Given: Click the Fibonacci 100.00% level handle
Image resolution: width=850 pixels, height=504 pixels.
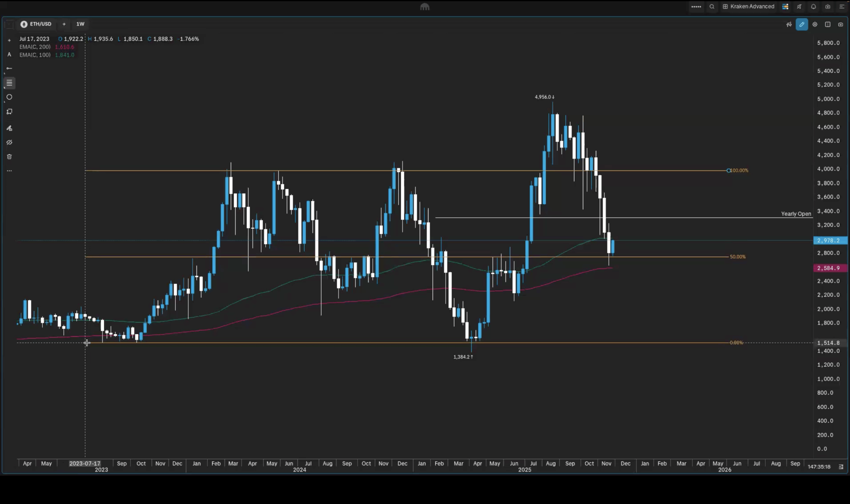Looking at the screenshot, I should point(728,171).
